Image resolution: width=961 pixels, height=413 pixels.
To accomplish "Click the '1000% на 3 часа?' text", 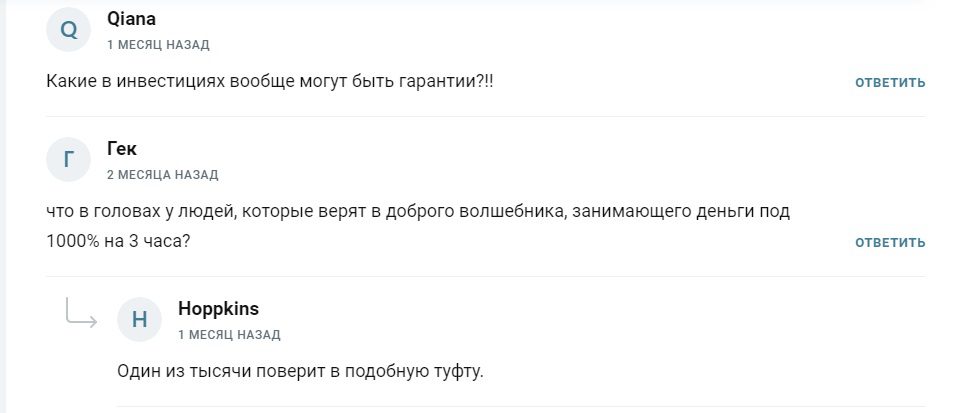I will coord(118,241).
